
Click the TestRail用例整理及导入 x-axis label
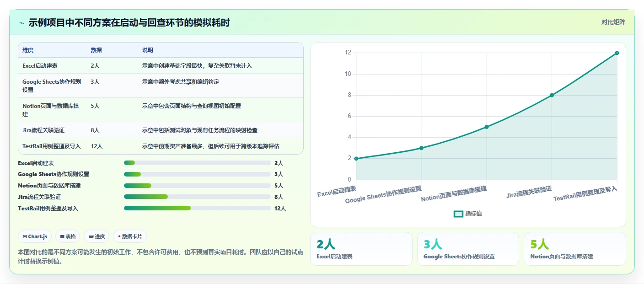585,194
